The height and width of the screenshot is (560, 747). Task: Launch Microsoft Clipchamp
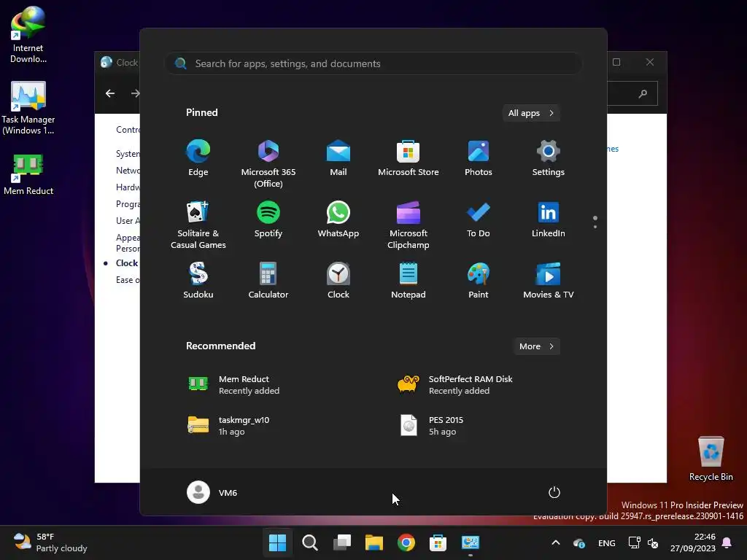(409, 225)
